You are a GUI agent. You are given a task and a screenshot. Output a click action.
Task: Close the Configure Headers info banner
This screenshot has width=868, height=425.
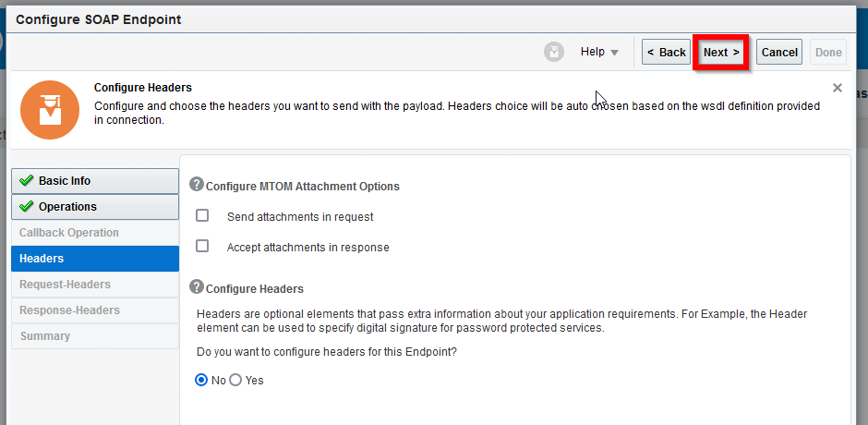coord(838,88)
